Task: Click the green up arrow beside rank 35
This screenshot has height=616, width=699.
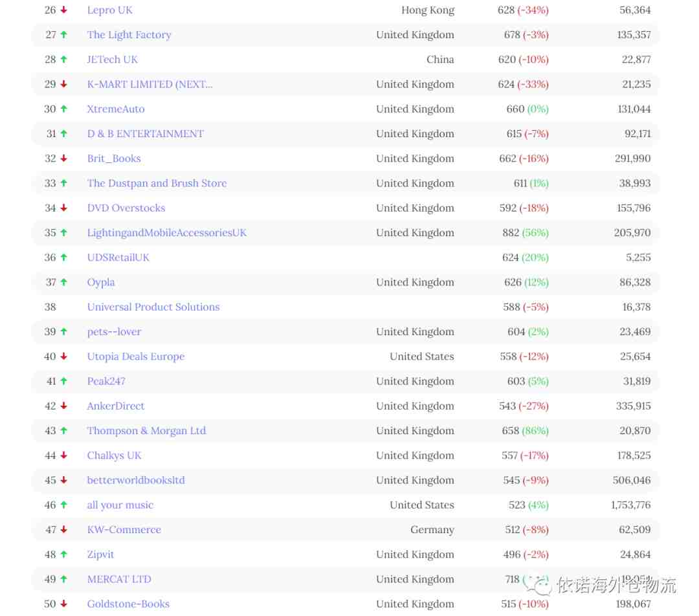Action: (63, 232)
